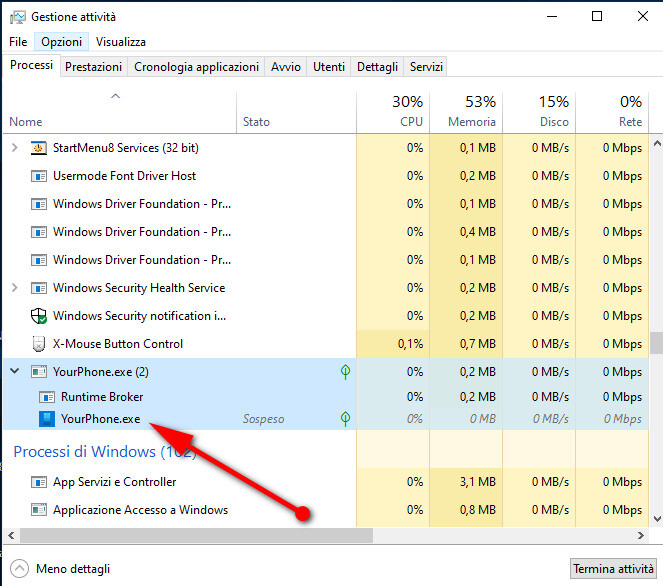Open the Opzioni menu
The image size is (663, 586).
click(x=61, y=42)
